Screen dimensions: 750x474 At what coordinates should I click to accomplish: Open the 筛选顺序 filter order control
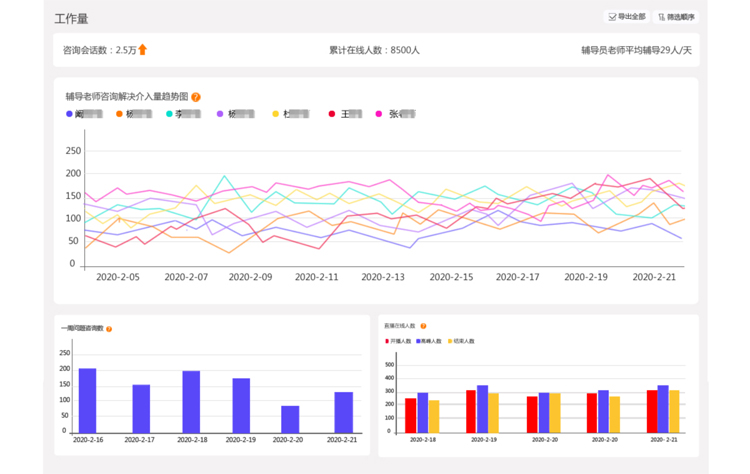coord(676,17)
